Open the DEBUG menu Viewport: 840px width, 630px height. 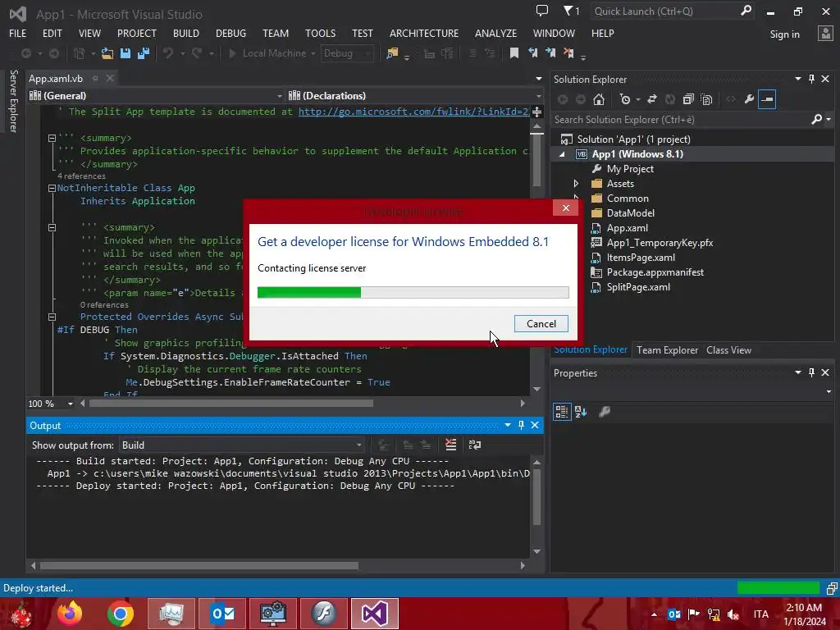(x=231, y=33)
